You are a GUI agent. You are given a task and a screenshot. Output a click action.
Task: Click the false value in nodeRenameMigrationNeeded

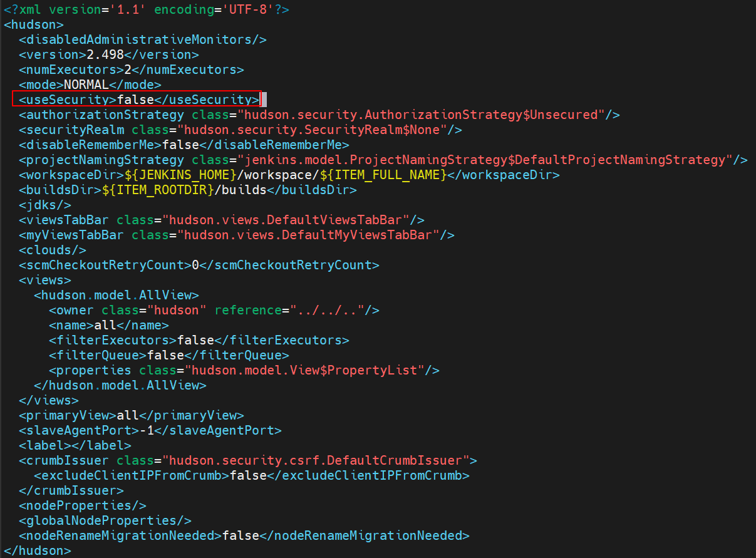(241, 535)
